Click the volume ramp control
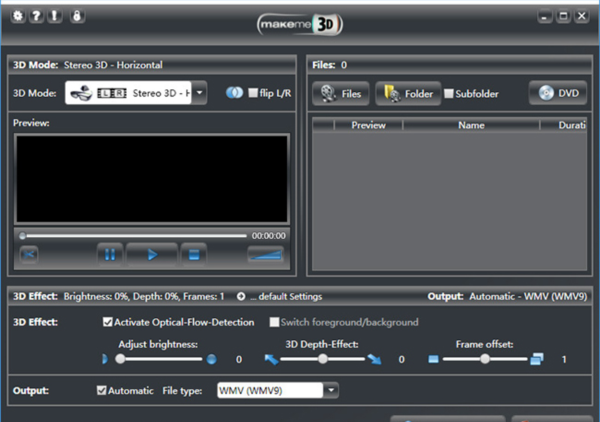Image resolution: width=600 pixels, height=422 pixels. [266, 254]
